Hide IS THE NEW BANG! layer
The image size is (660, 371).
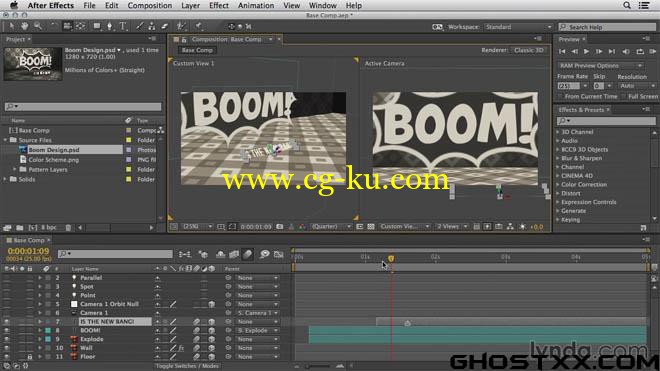(7, 322)
